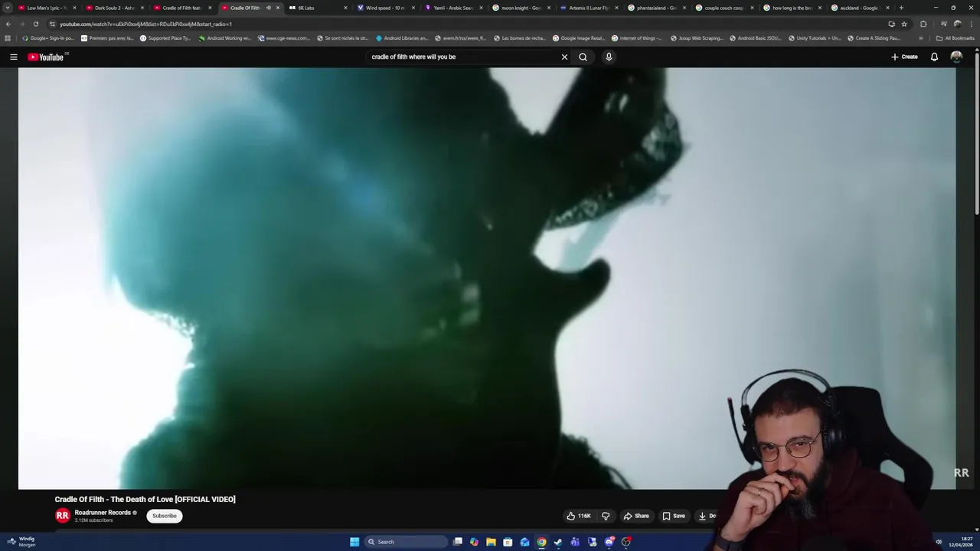Bookmark this page with star icon
Image resolution: width=980 pixels, height=551 pixels.
tap(904, 24)
